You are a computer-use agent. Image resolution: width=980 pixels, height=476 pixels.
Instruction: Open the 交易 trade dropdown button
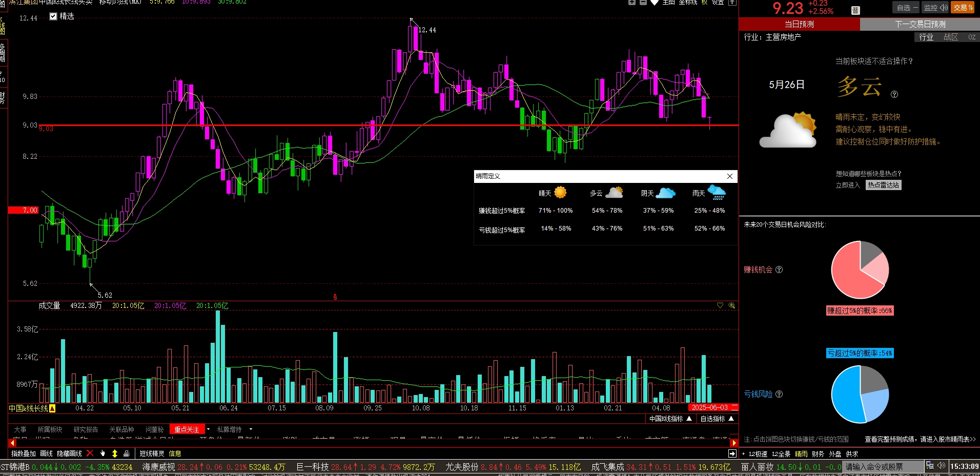[x=963, y=8]
